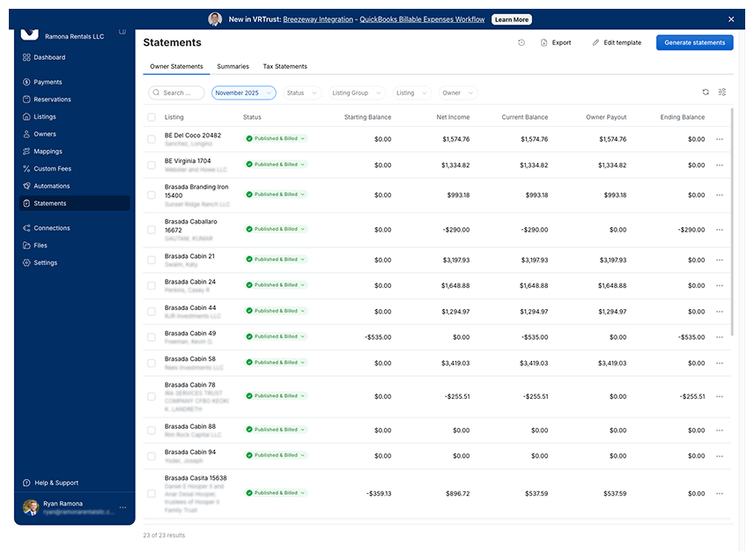Click the history clock icon near Export
754x560 pixels.
click(x=521, y=42)
